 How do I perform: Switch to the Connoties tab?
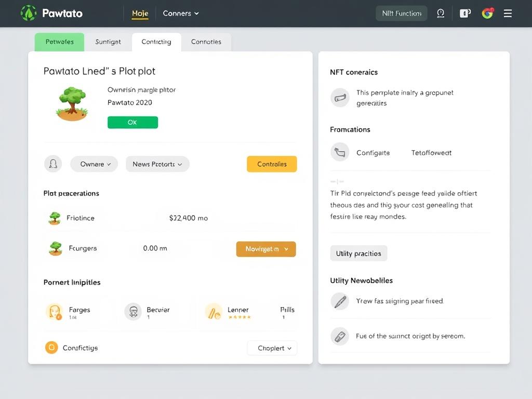point(206,42)
